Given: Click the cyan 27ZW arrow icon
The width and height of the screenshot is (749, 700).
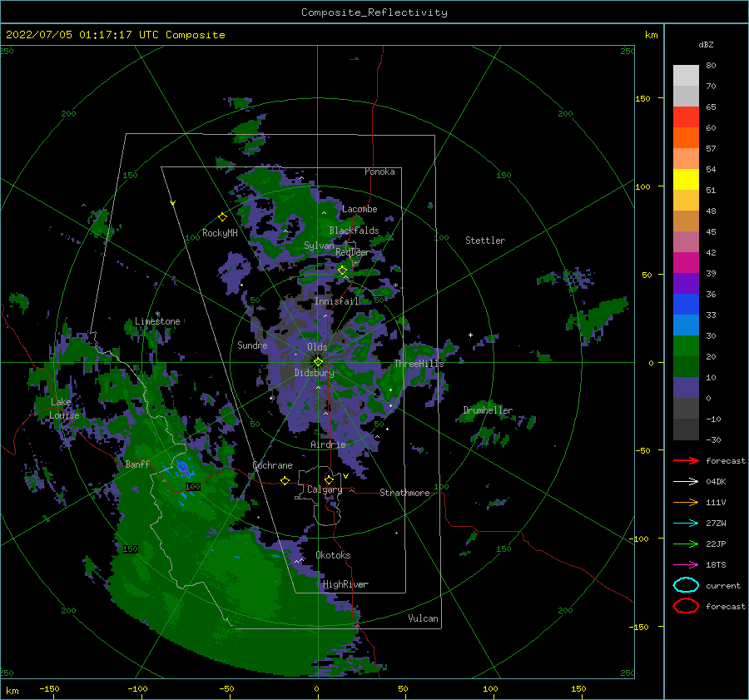Looking at the screenshot, I should point(686,524).
